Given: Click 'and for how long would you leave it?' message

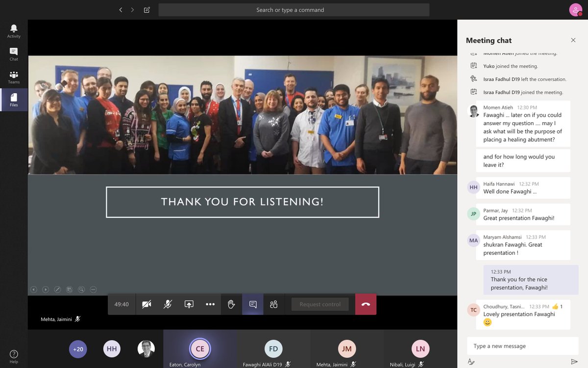Looking at the screenshot, I should pos(523,161).
